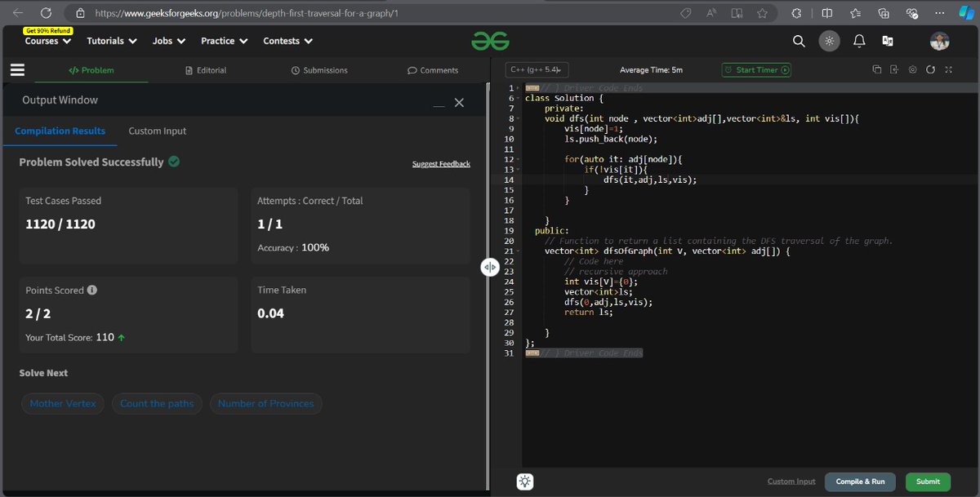Viewport: 980px width, 497px height.
Task: Click the GeeksforGeeks logo
Action: (490, 40)
